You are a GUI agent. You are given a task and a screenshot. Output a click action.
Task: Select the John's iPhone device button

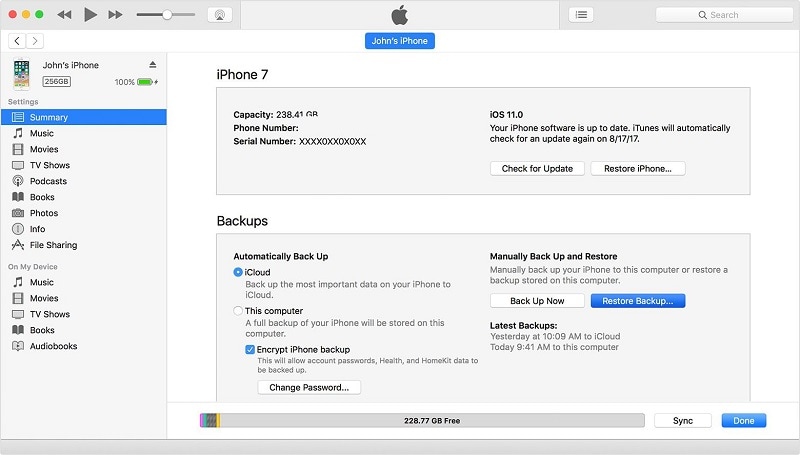(399, 41)
